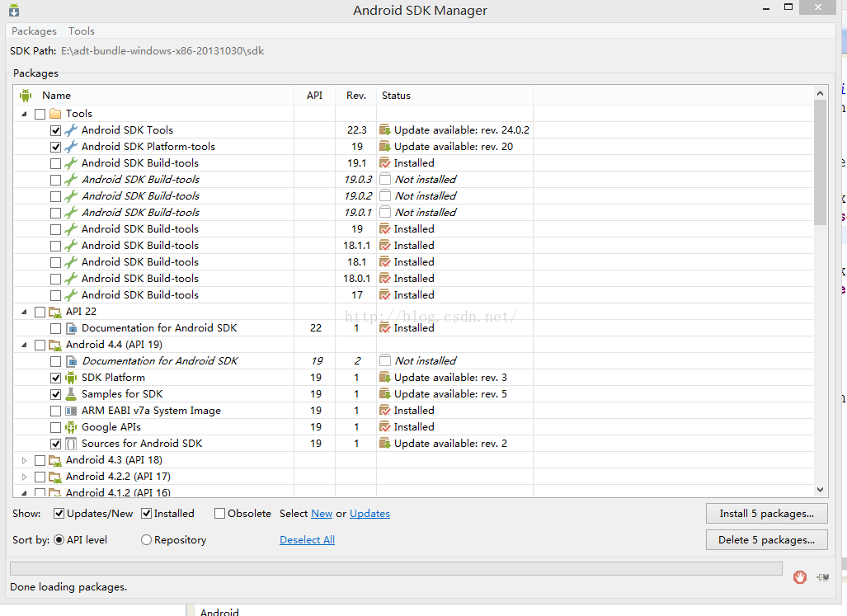Click the Build-tools 17 wrench icon
The image size is (847, 616).
coord(71,295)
